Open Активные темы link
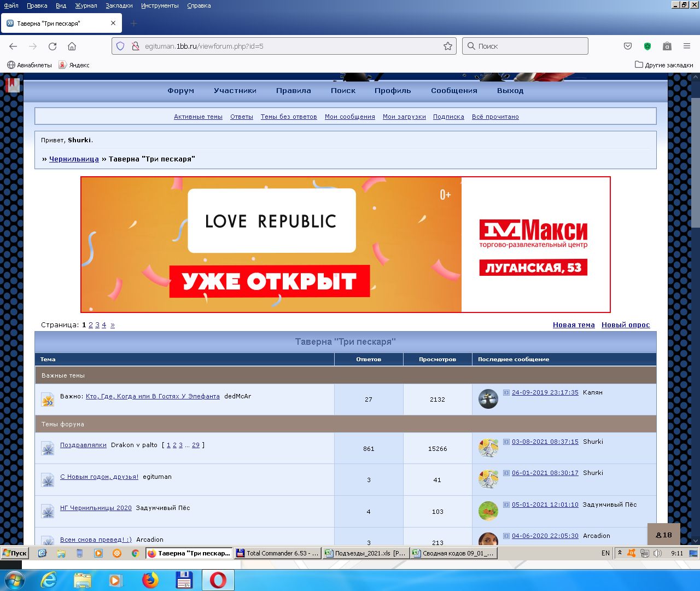Image resolution: width=700 pixels, height=591 pixels. pyautogui.click(x=198, y=117)
